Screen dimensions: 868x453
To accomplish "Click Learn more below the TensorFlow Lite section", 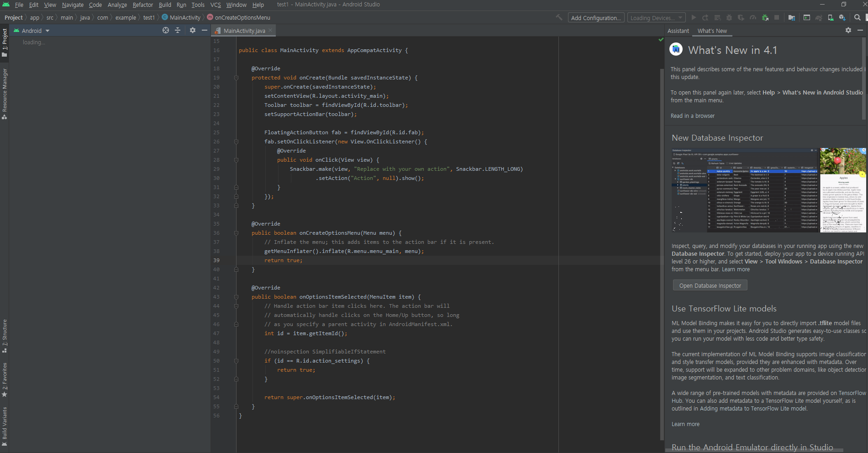I will (685, 424).
